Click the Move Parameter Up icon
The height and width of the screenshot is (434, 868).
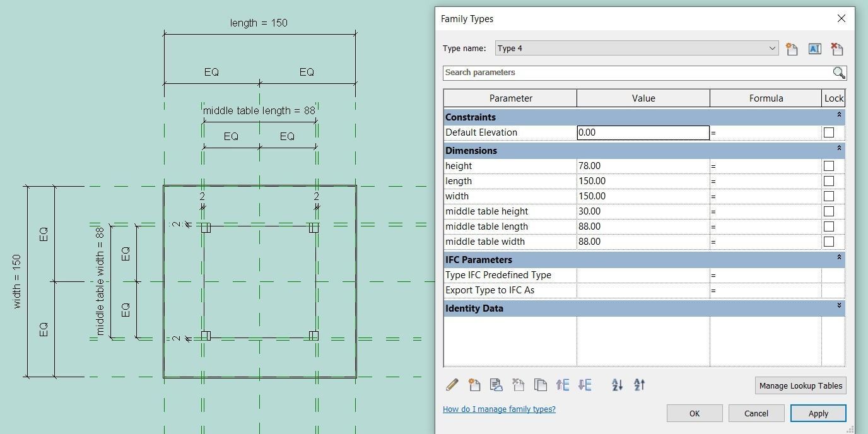[563, 385]
